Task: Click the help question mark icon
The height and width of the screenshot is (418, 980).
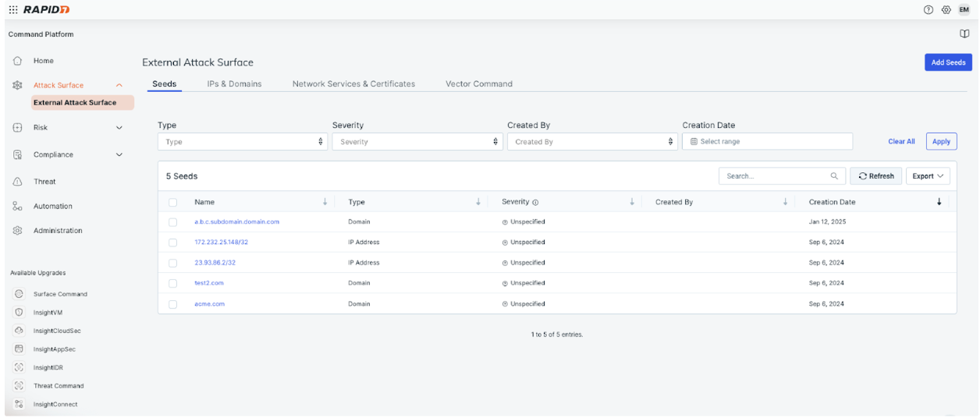Action: pos(929,9)
